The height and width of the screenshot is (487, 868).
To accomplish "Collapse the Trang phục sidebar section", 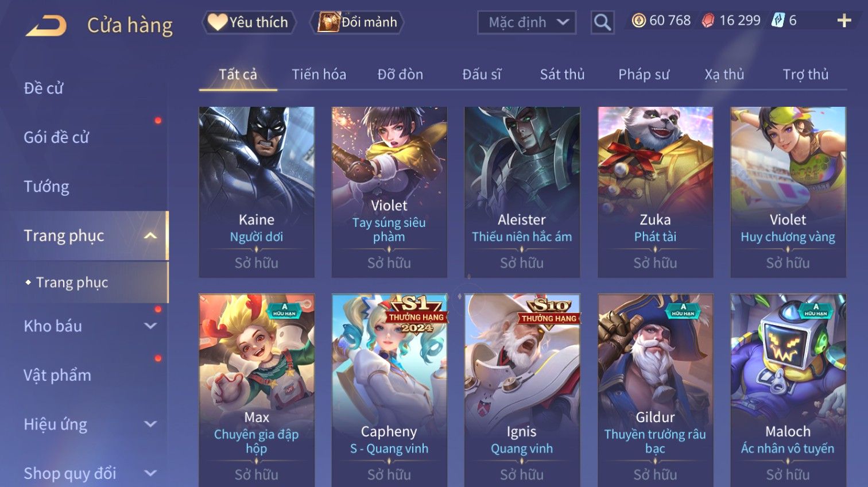I will pos(150,235).
